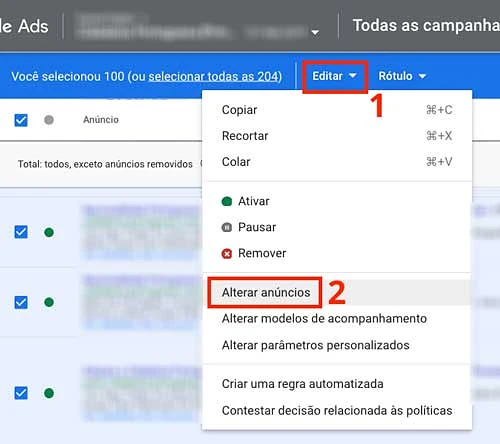The width and height of the screenshot is (500, 444).
Task: Open the Rótulo dropdown menu
Action: (x=402, y=76)
